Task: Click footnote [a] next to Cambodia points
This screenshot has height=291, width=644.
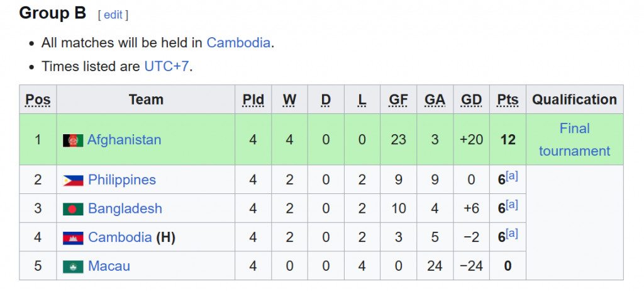Action: 512,234
